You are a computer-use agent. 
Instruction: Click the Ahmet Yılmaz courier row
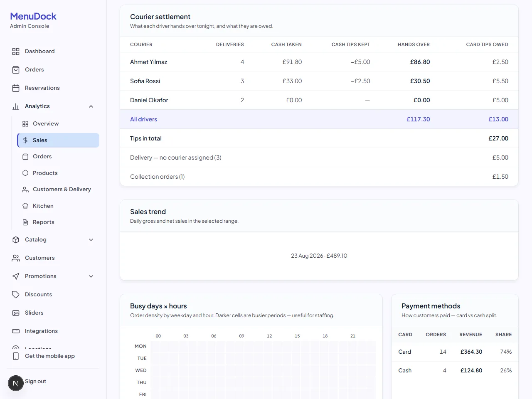coord(319,62)
